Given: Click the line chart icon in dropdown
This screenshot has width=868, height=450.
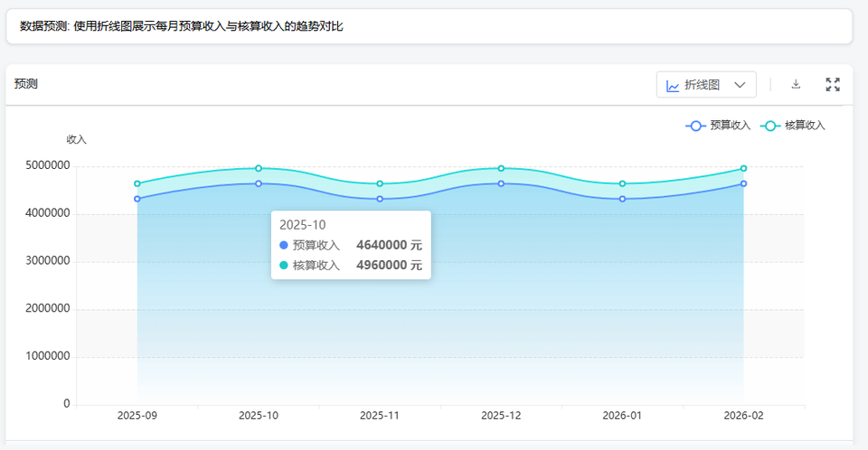Looking at the screenshot, I should click(673, 86).
